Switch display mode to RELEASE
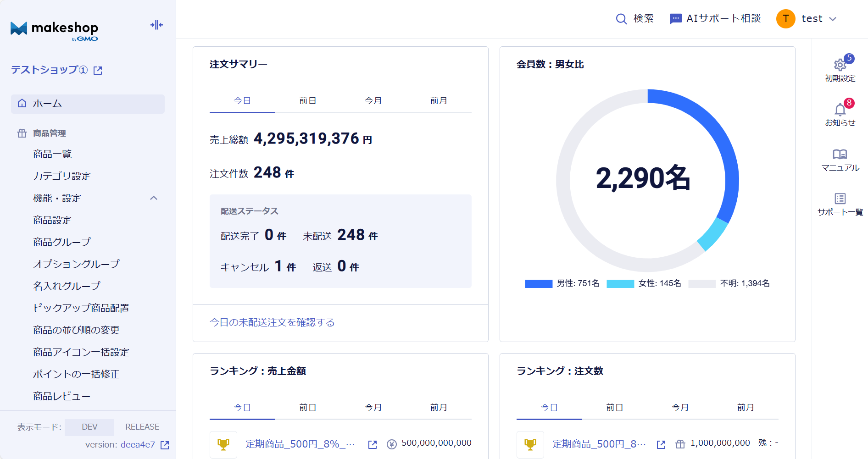The width and height of the screenshot is (868, 459). 142,427
